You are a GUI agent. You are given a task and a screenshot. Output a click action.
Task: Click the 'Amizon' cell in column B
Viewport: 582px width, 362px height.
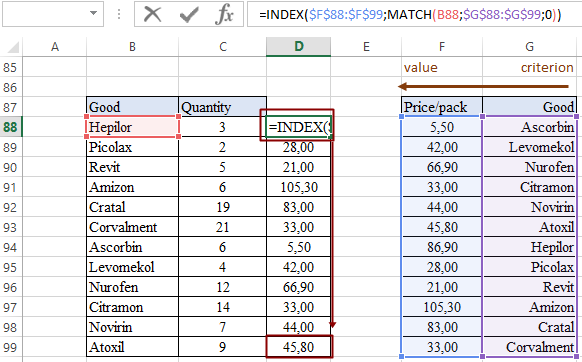pos(133,187)
